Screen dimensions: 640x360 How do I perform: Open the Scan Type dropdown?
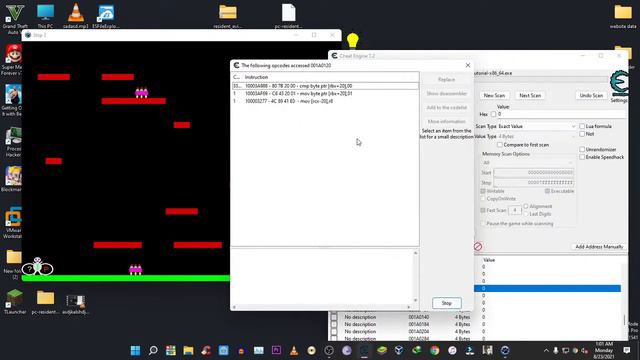tap(536, 127)
